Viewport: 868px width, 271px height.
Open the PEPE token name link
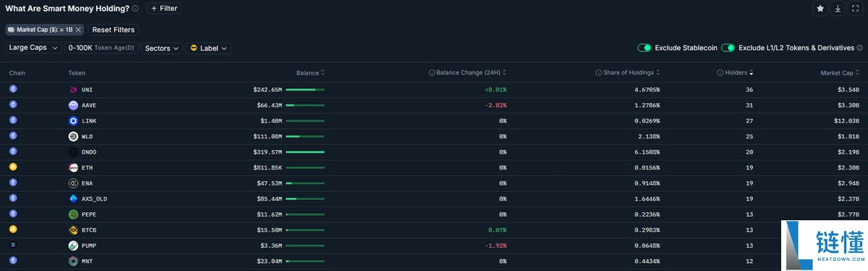coord(89,214)
